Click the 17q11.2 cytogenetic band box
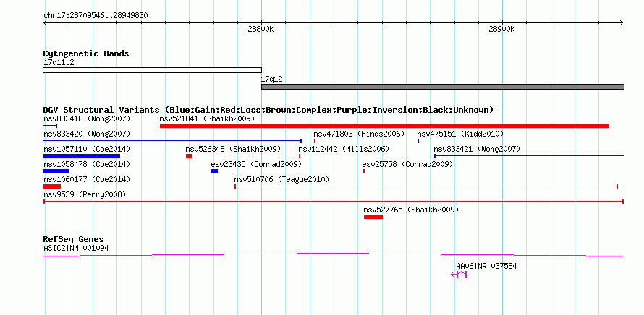644x315 pixels. pyautogui.click(x=153, y=70)
